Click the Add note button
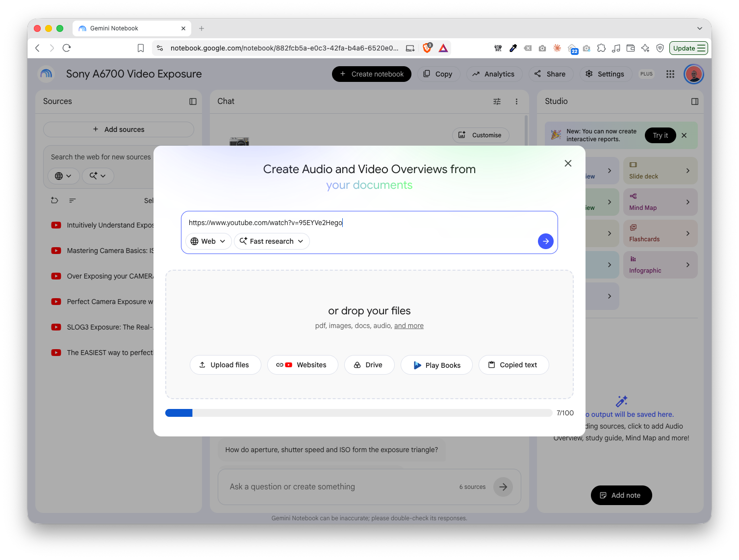Screen dimensions: 739x560 point(621,495)
